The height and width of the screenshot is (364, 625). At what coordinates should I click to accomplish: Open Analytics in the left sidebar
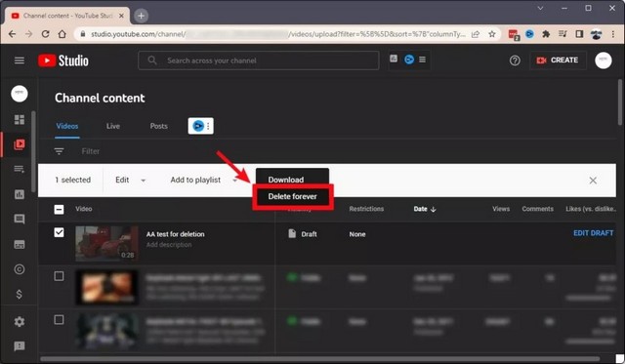pos(20,194)
